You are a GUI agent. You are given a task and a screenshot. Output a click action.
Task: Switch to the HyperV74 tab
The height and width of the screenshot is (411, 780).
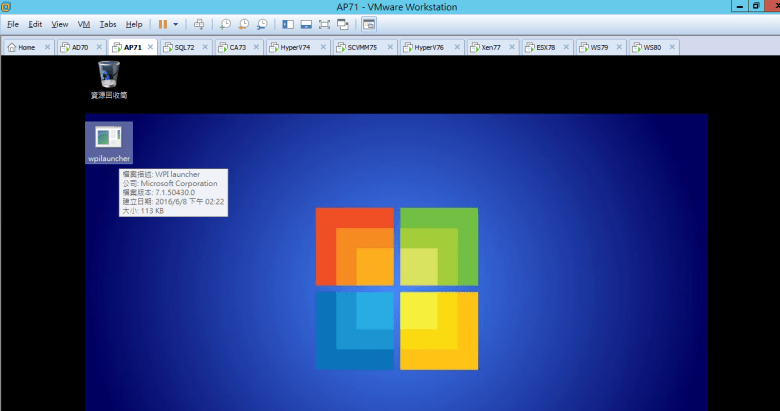[294, 47]
